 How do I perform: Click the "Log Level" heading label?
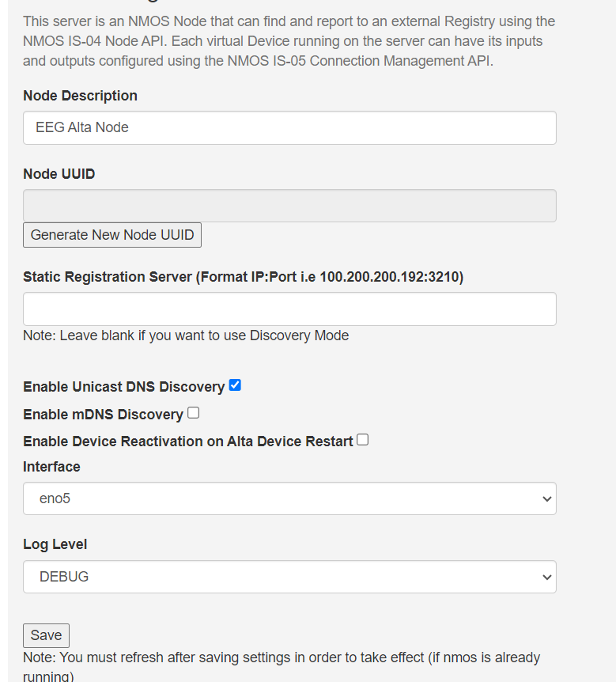[55, 544]
